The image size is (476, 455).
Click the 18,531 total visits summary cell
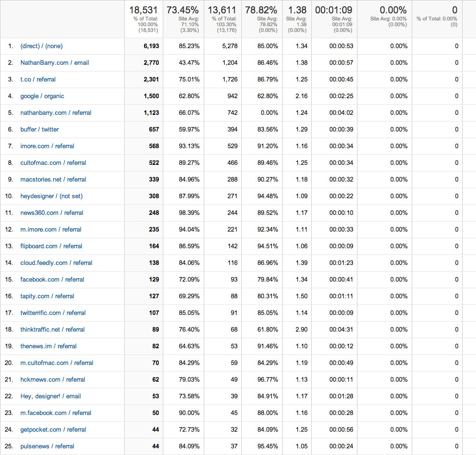point(144,10)
